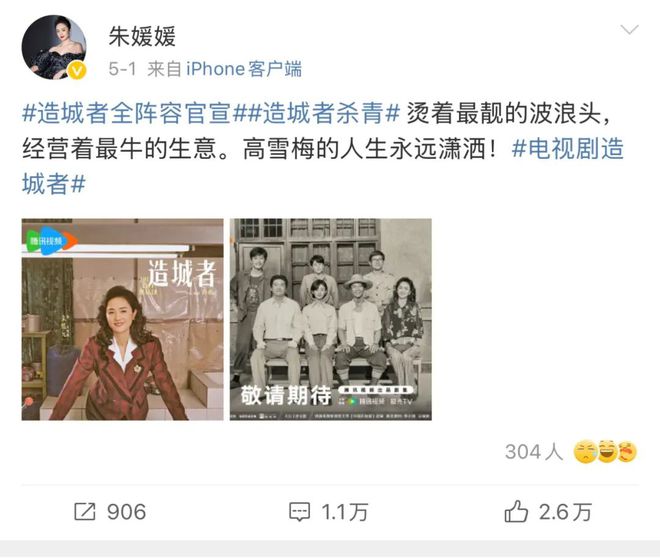The image size is (660, 558).
Task: Open 朱媛媛 profile avatar
Action: point(54,47)
